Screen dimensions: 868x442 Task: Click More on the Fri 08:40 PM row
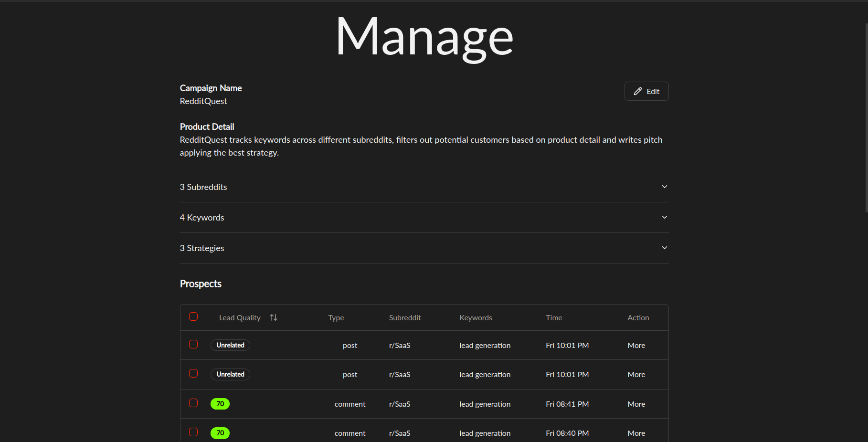point(636,433)
